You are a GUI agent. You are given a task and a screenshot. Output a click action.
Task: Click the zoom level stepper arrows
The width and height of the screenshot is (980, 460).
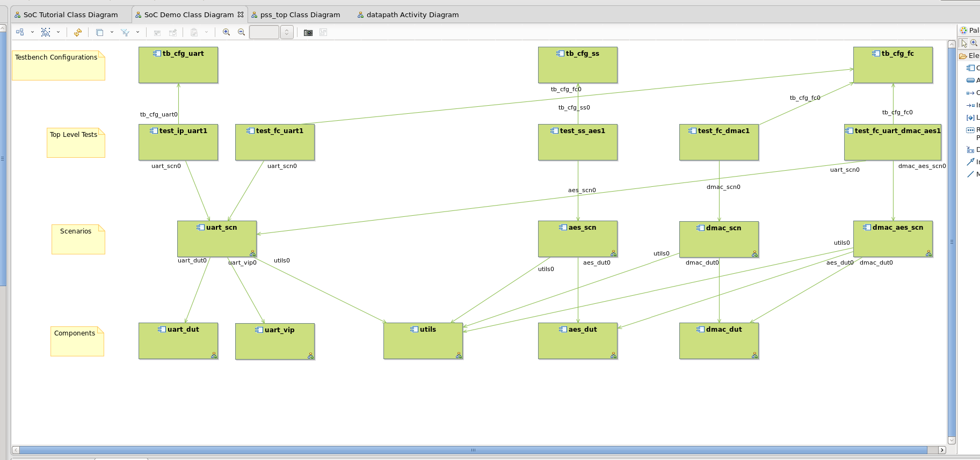pyautogui.click(x=287, y=32)
